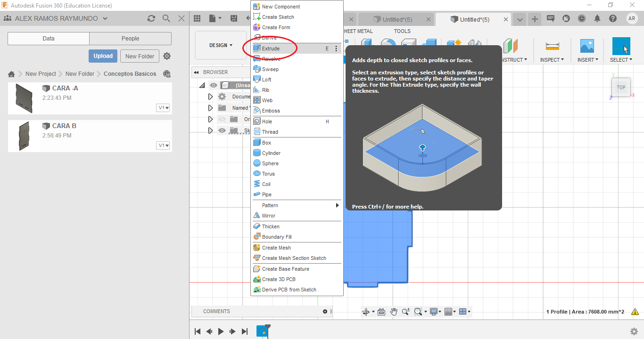Open notifications bell
The image size is (644, 339).
click(x=597, y=18)
